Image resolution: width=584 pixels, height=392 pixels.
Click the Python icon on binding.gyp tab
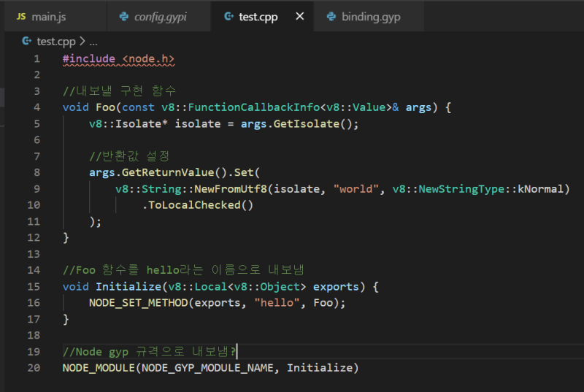[331, 16]
